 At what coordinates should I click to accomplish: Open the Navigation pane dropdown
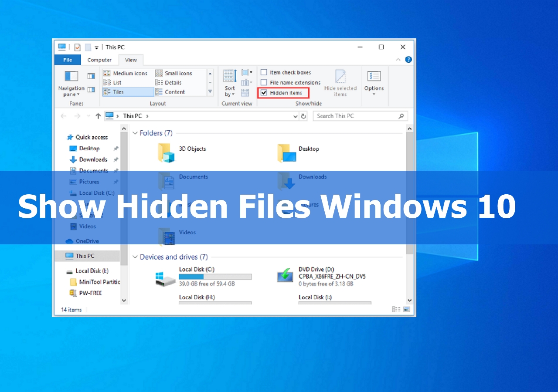[71, 83]
